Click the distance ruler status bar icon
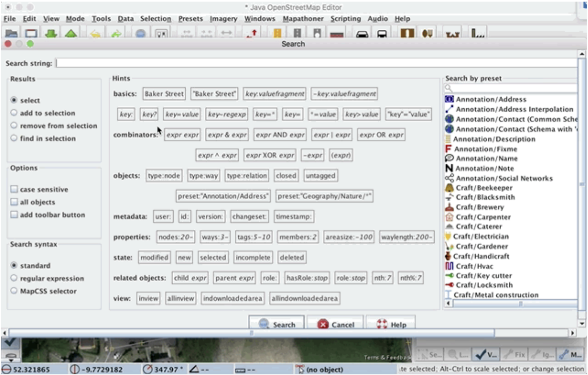 point(240,370)
